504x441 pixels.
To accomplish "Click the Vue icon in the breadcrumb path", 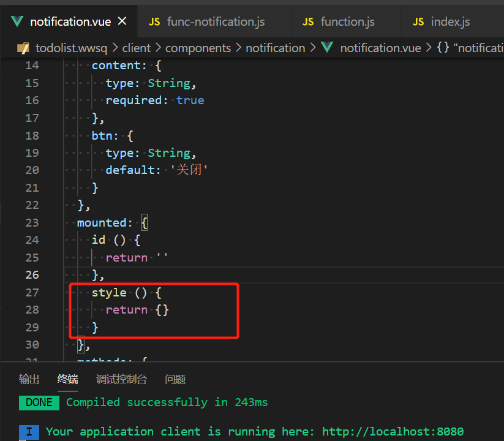I will click(328, 48).
